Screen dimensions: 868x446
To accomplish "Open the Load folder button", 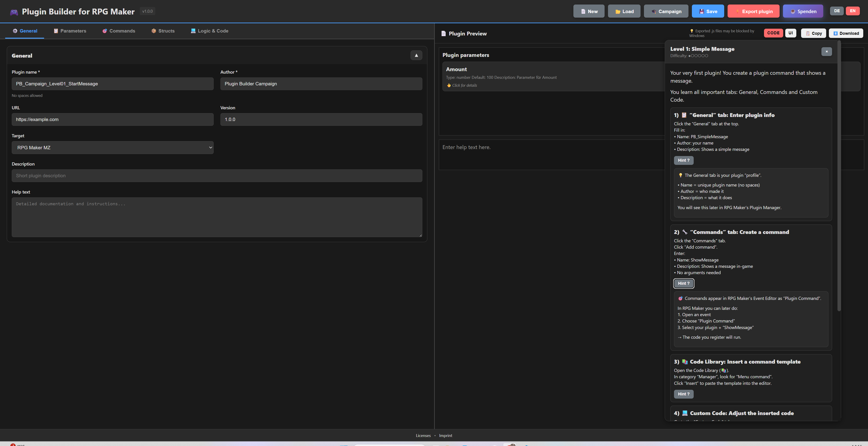I will [x=624, y=12].
